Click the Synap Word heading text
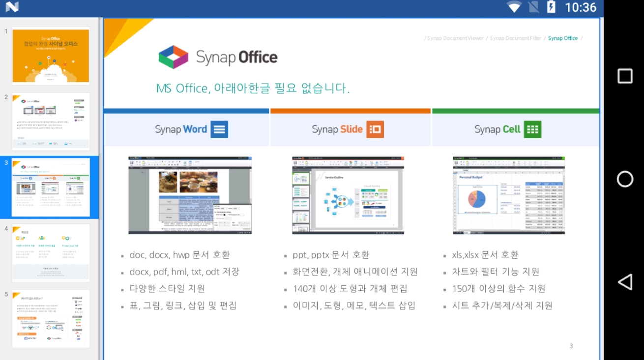Screen dimensions: 644x360 (181, 130)
